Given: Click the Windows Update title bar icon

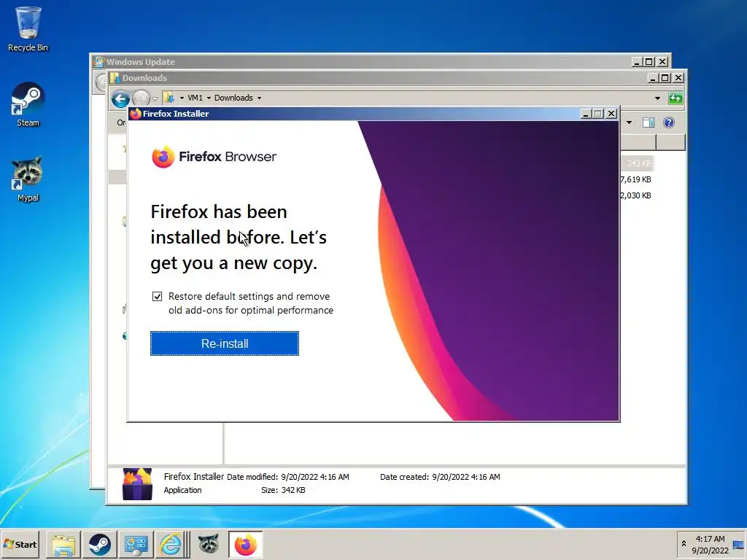Looking at the screenshot, I should [x=98, y=61].
